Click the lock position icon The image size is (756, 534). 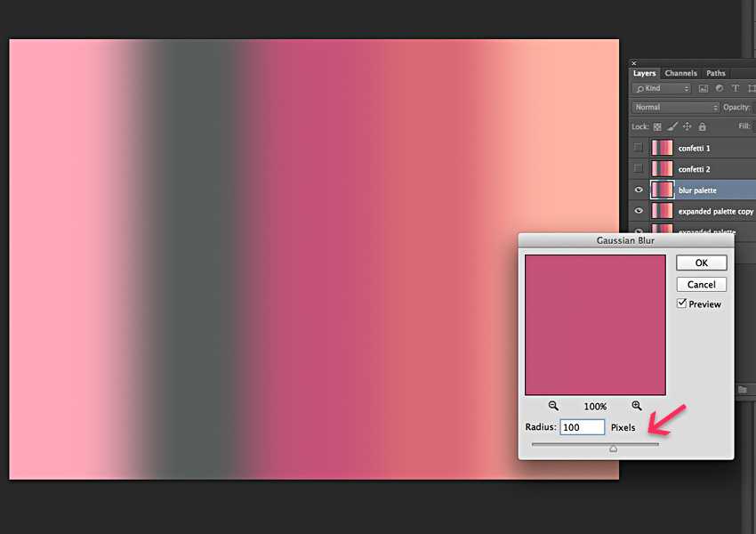[x=687, y=126]
